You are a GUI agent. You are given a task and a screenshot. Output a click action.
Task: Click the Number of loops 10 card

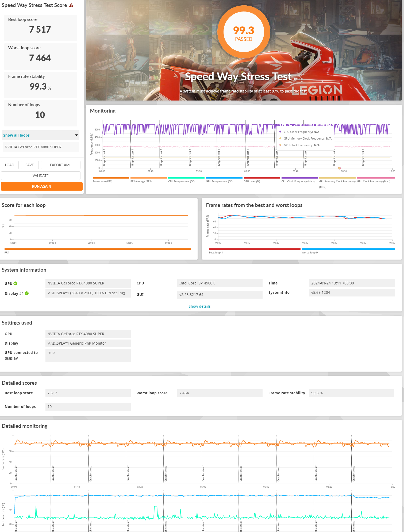coord(41,113)
